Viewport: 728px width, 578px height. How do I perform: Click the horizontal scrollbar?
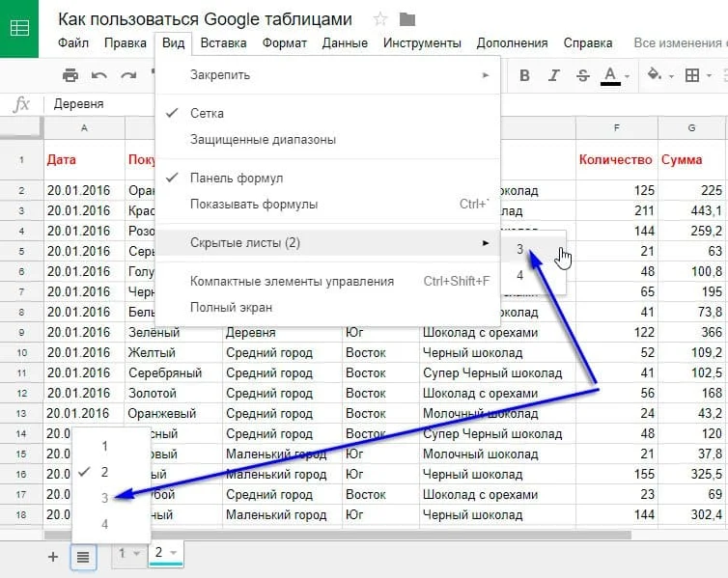(338, 536)
